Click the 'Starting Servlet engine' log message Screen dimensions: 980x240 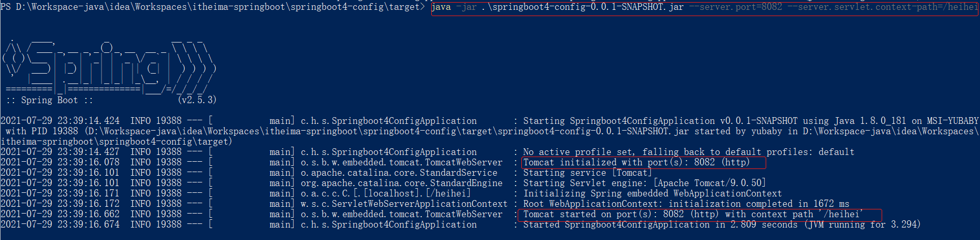click(644, 183)
